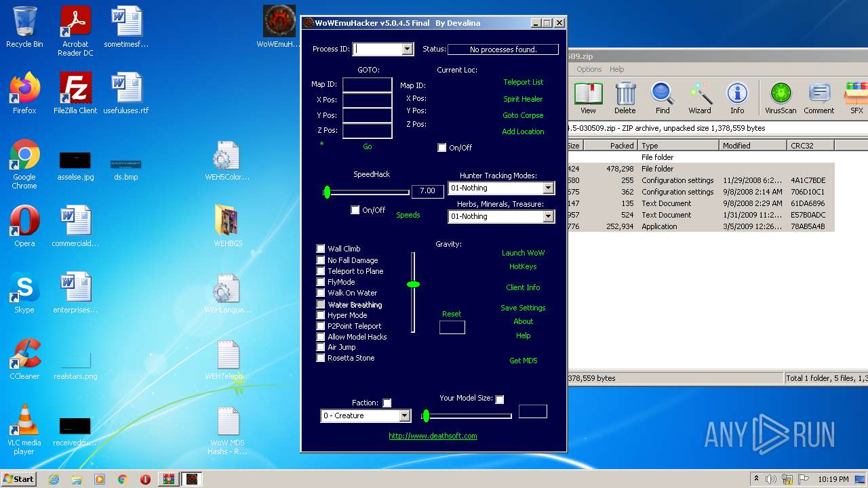This screenshot has width=868, height=488.
Task: Select the Recycle Bin desktop icon
Action: coord(24,27)
